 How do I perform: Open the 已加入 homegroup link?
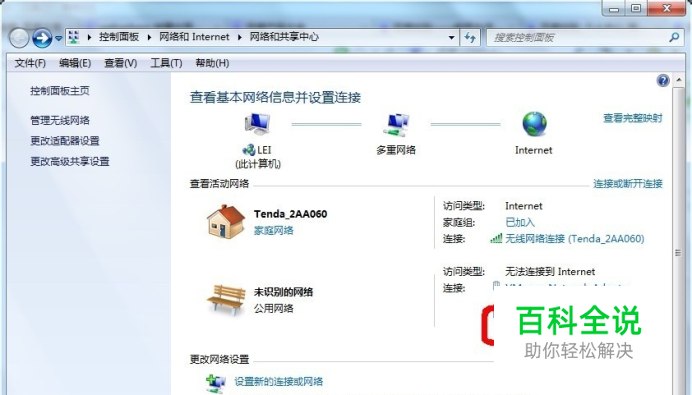[x=520, y=222]
